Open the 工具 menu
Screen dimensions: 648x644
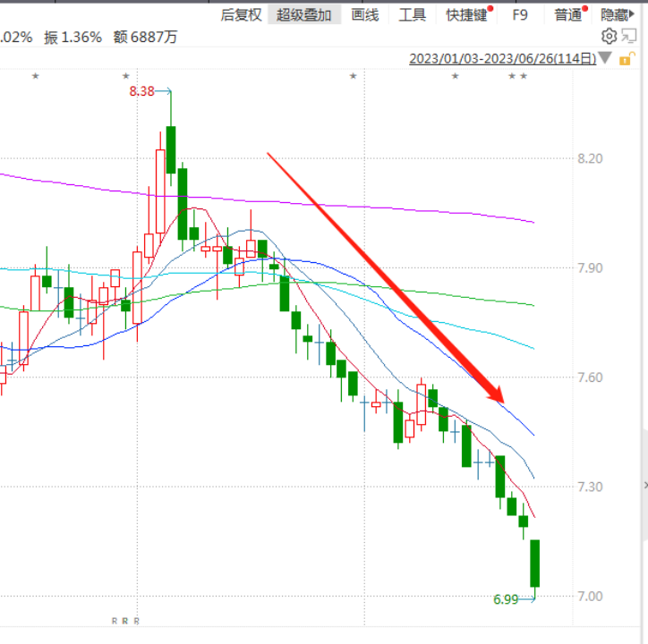coord(412,15)
